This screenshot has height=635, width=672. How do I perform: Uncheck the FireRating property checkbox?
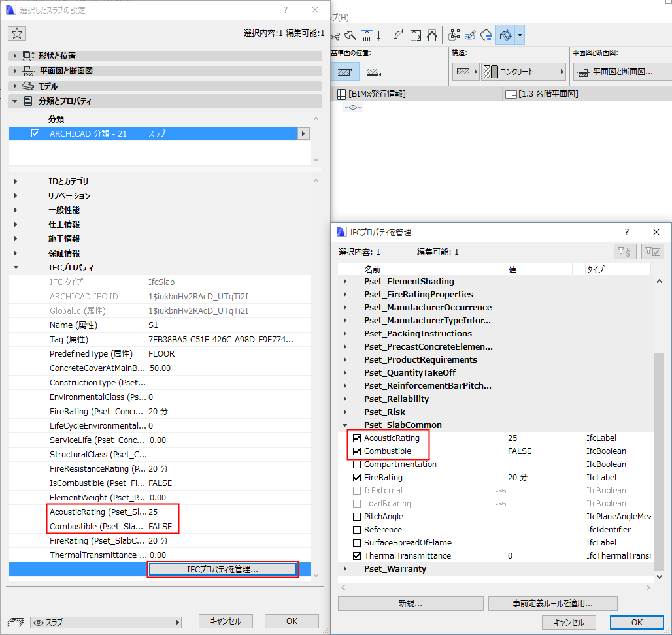(357, 477)
